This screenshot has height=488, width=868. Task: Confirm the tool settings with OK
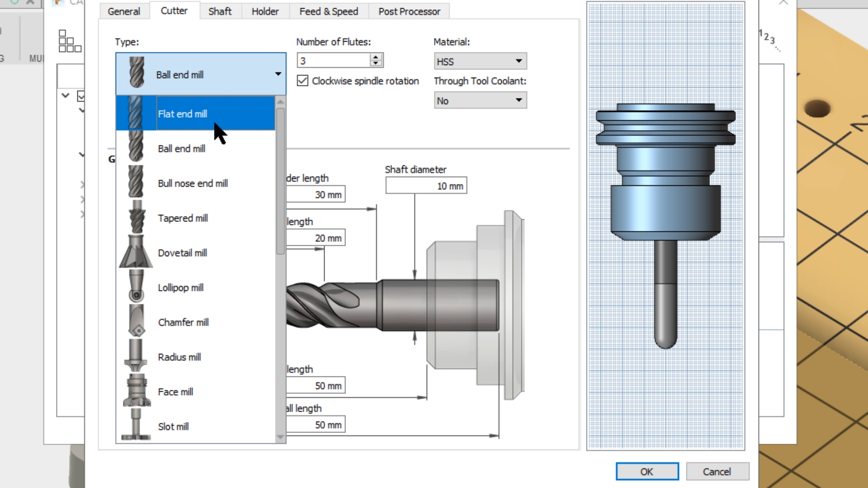pos(647,471)
